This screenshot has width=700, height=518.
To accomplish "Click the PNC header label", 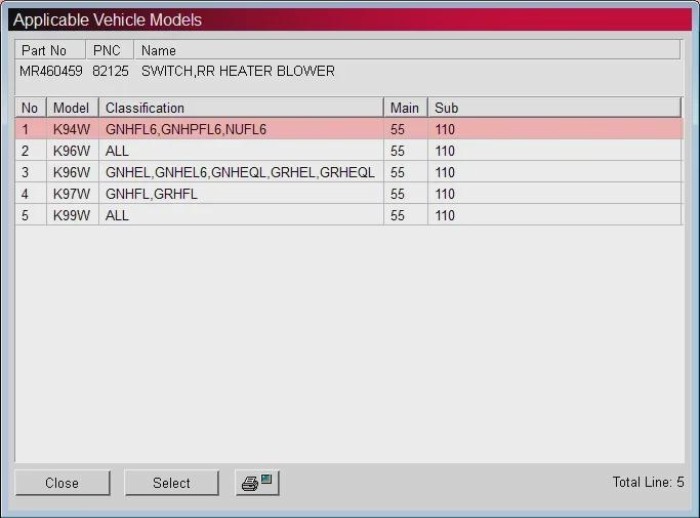I will click(107, 50).
